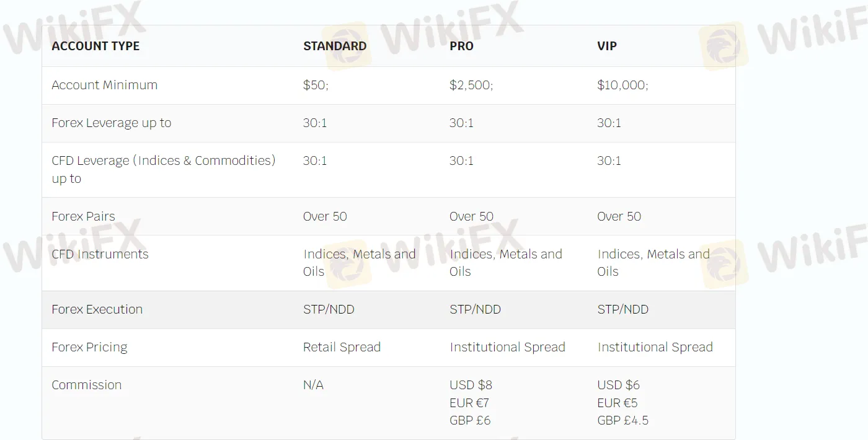
Task: Click the Forex Pairs row label
Action: tap(83, 216)
